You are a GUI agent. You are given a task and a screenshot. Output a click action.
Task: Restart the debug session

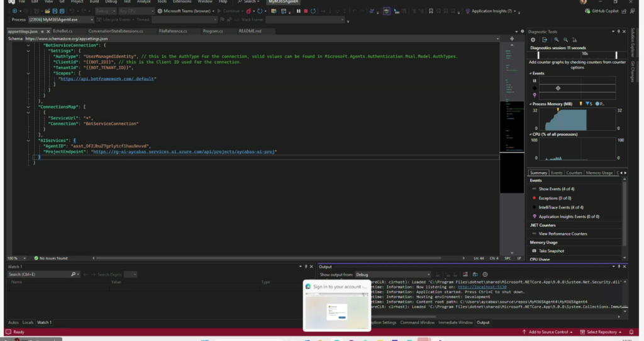click(x=313, y=11)
